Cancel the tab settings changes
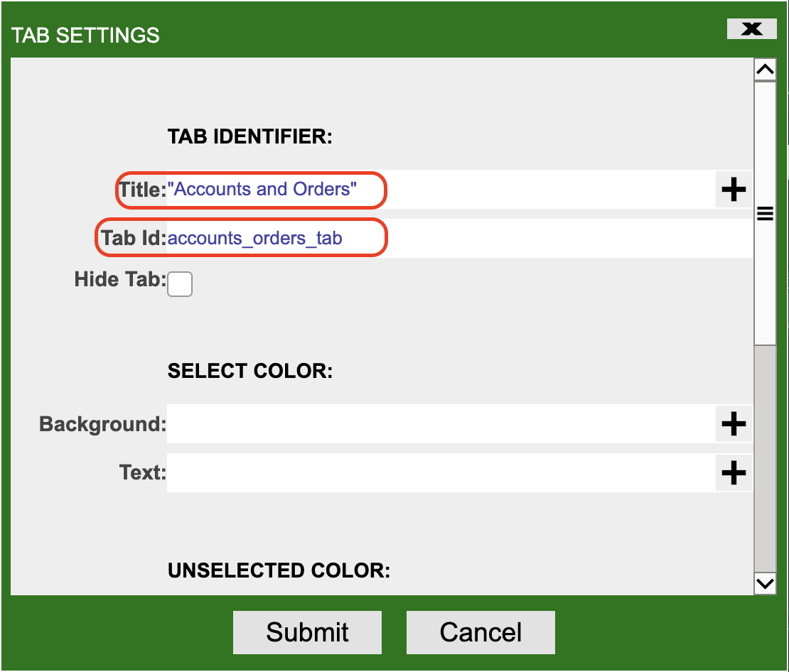This screenshot has width=789, height=672. tap(481, 632)
